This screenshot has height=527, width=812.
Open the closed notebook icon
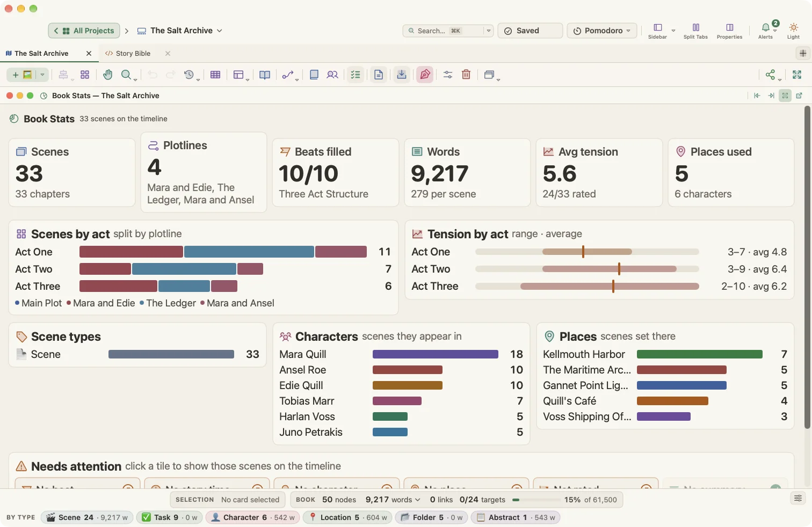(x=314, y=75)
